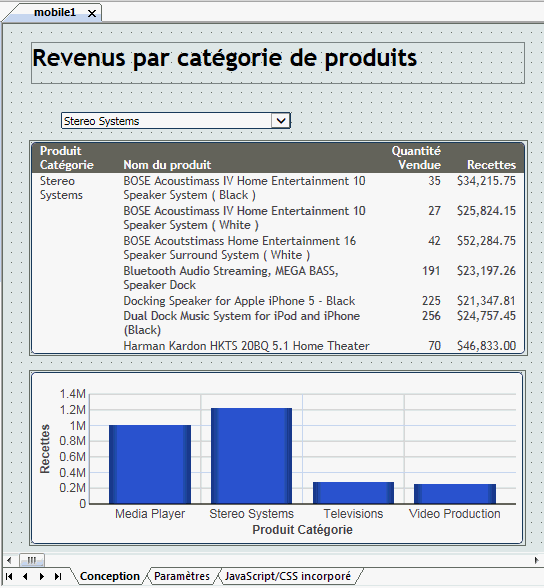Go to first tab with navigation arrow
544x588 pixels.
point(9,576)
